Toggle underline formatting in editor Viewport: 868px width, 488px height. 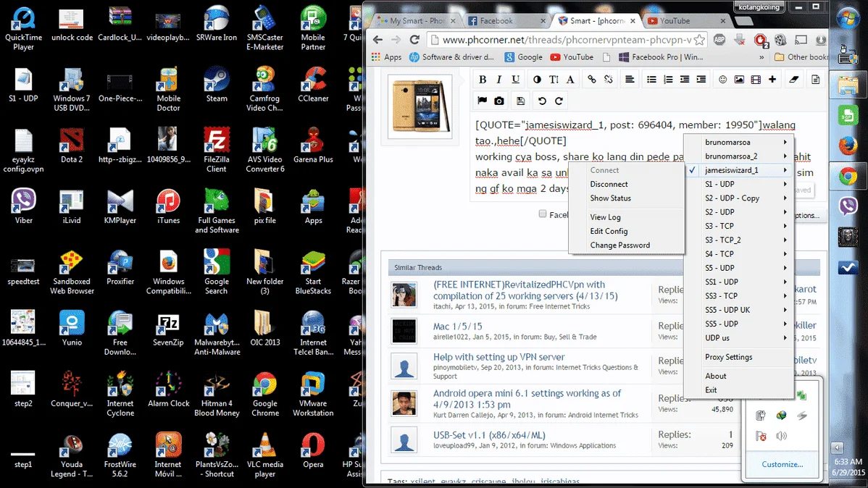[515, 80]
